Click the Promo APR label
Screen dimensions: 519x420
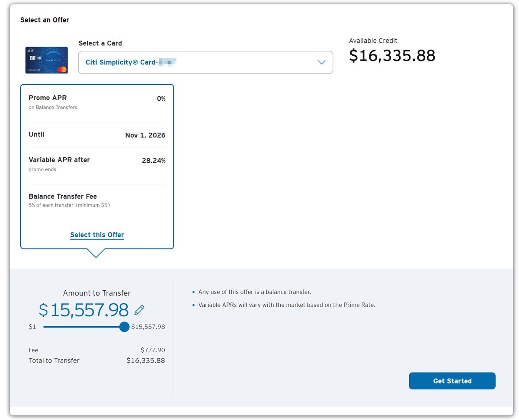(48, 98)
